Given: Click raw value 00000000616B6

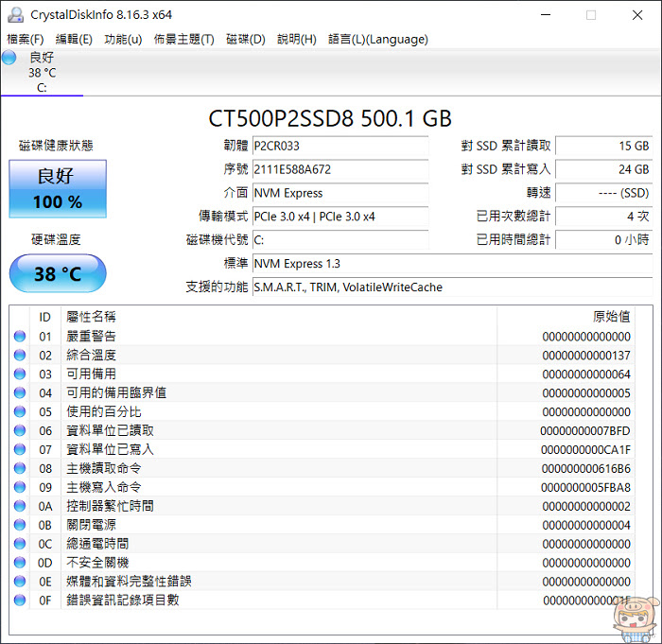Looking at the screenshot, I should click(586, 469).
